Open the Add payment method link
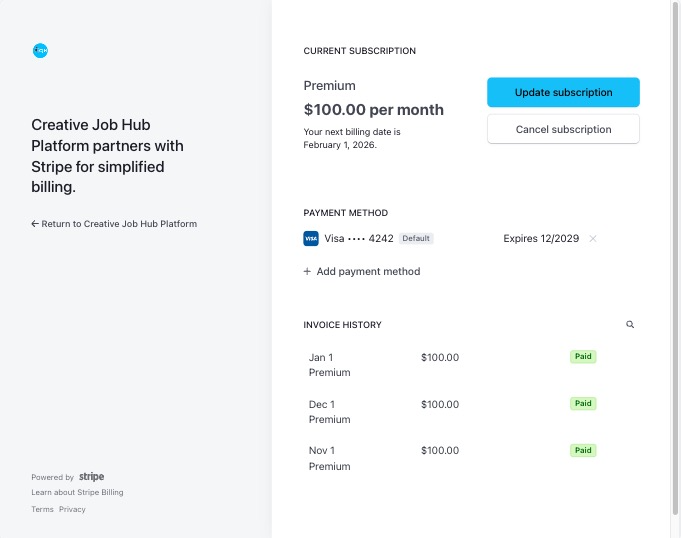681x538 pixels. pos(368,271)
